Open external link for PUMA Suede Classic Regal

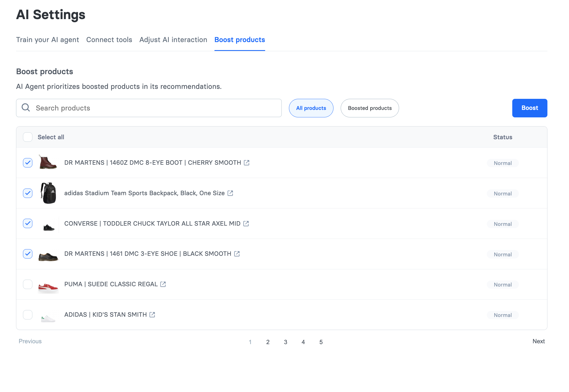point(163,284)
